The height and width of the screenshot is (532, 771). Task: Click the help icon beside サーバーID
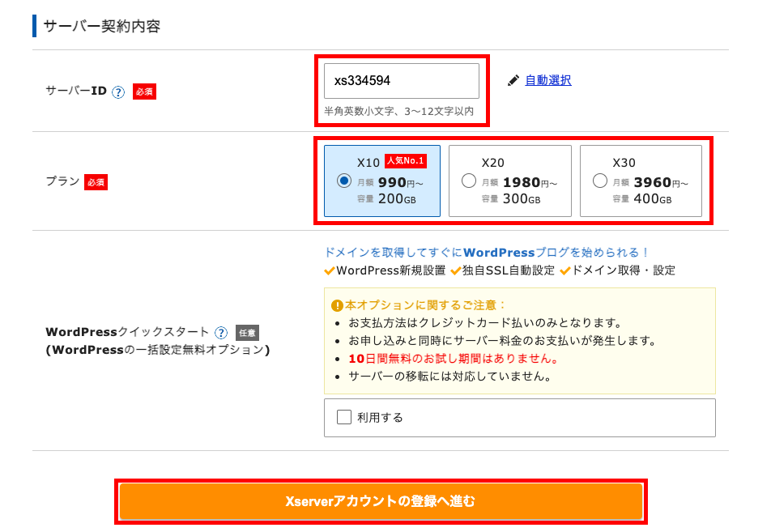[118, 92]
